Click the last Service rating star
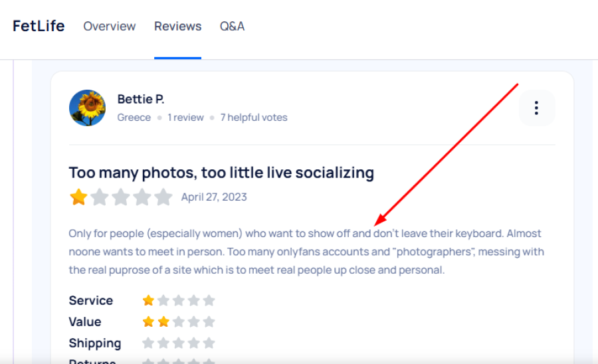The width and height of the screenshot is (598, 364). [209, 300]
